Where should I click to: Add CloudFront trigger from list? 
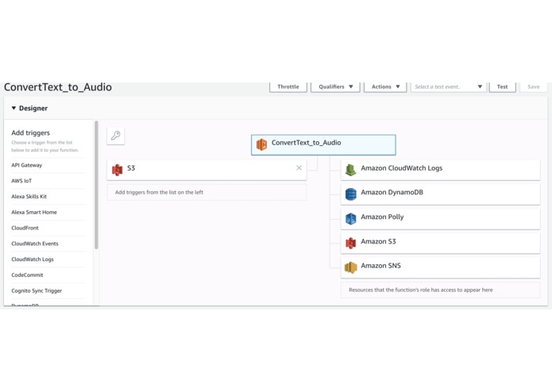tap(25, 228)
